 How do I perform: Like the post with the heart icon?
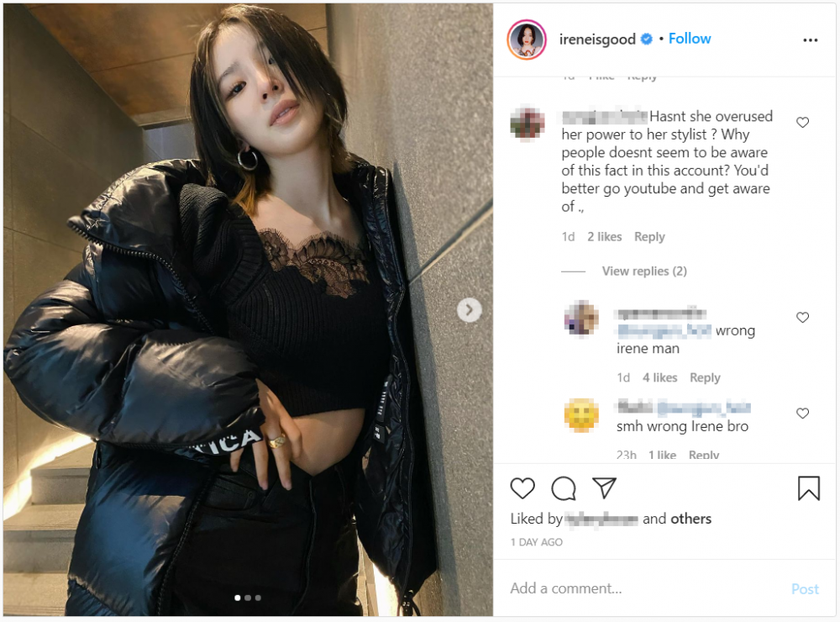(522, 488)
